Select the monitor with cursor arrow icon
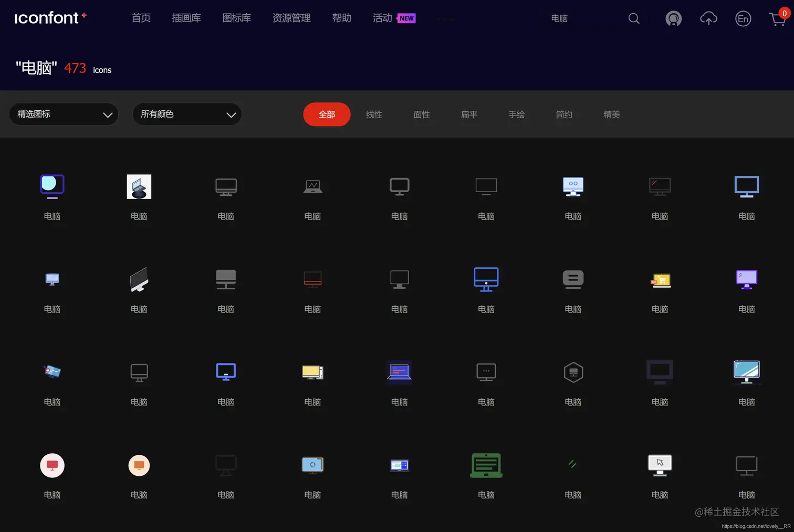 [x=660, y=465]
